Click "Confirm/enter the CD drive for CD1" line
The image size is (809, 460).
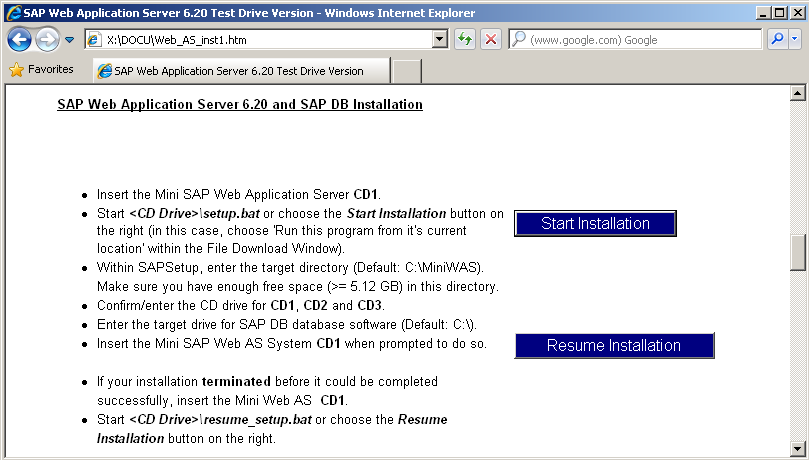point(241,305)
